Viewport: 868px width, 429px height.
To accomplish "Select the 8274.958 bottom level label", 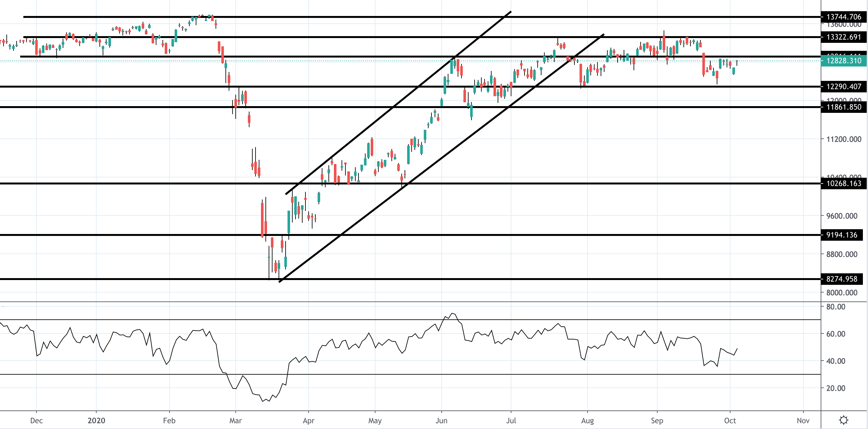I will coord(841,279).
